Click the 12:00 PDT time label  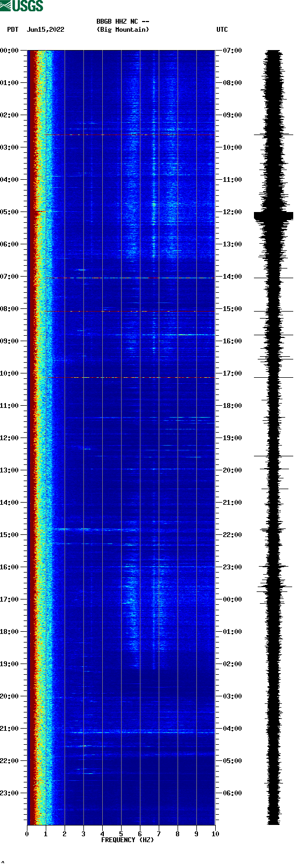[10, 438]
